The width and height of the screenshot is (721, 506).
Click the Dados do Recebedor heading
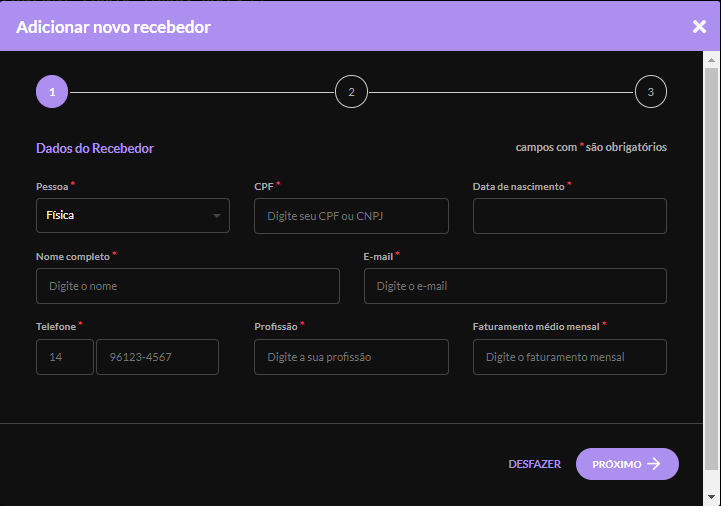click(x=95, y=148)
